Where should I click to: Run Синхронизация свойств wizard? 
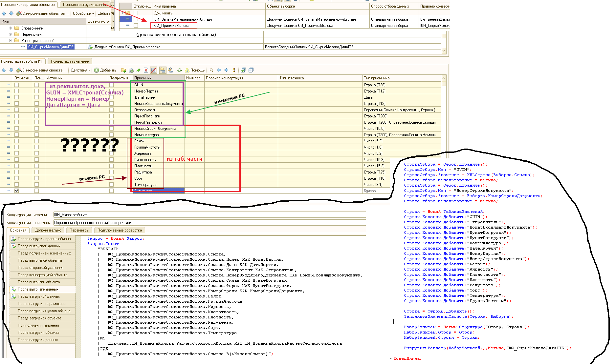click(x=42, y=70)
